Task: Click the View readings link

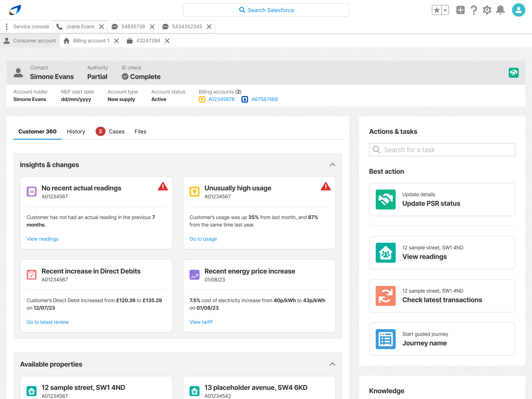Action: click(x=43, y=239)
